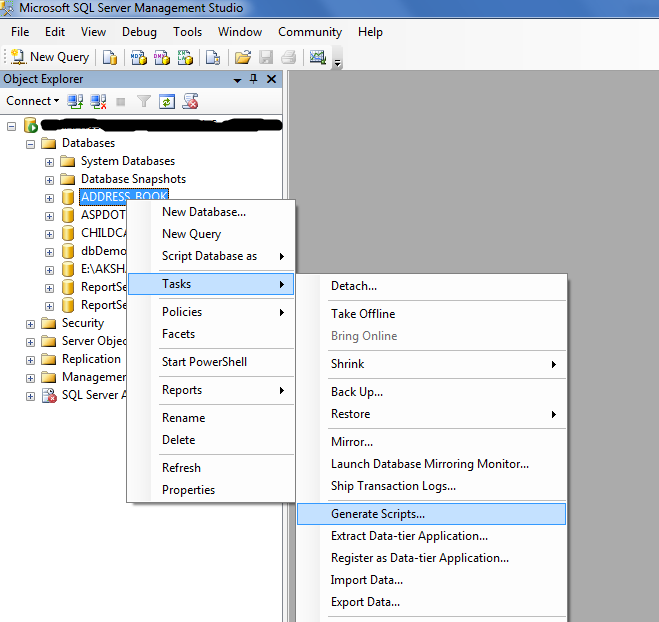Expand the Security folder
This screenshot has height=622, width=659.
click(30, 324)
